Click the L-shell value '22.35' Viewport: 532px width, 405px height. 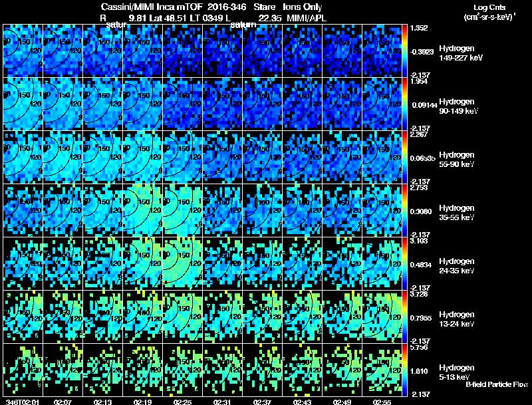coord(270,18)
